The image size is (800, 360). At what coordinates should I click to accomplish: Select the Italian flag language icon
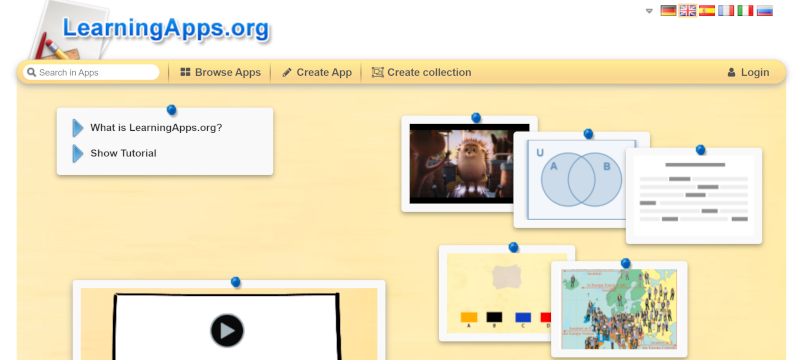click(x=745, y=10)
